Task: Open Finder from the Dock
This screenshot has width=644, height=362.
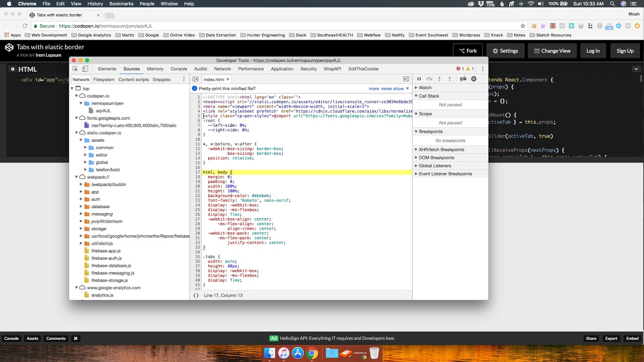Action: pos(270,353)
